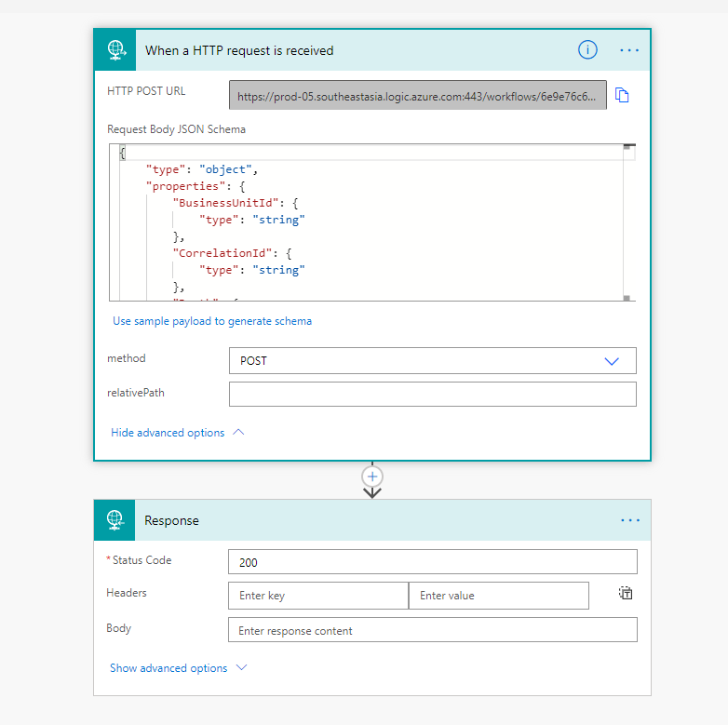Click the "When a HTTP request is received" title

(239, 50)
